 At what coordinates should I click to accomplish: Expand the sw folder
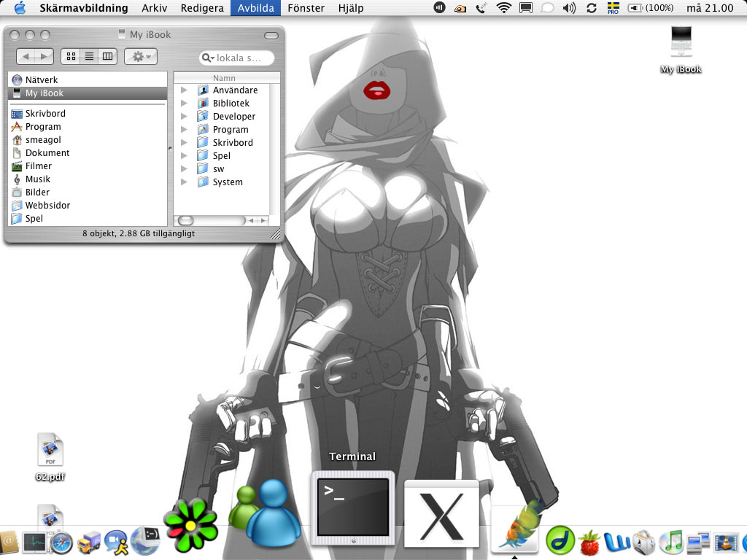pyautogui.click(x=184, y=168)
